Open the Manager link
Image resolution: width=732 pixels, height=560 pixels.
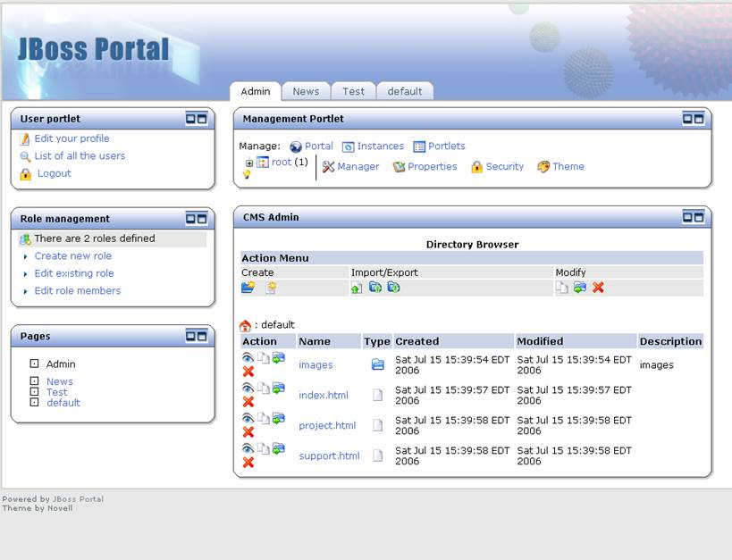click(x=358, y=167)
